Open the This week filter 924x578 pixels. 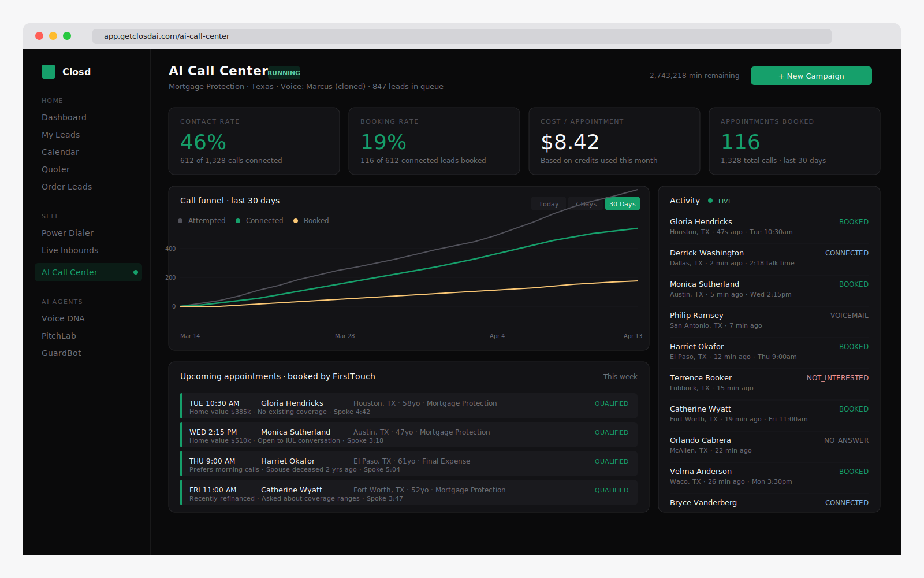tap(620, 377)
